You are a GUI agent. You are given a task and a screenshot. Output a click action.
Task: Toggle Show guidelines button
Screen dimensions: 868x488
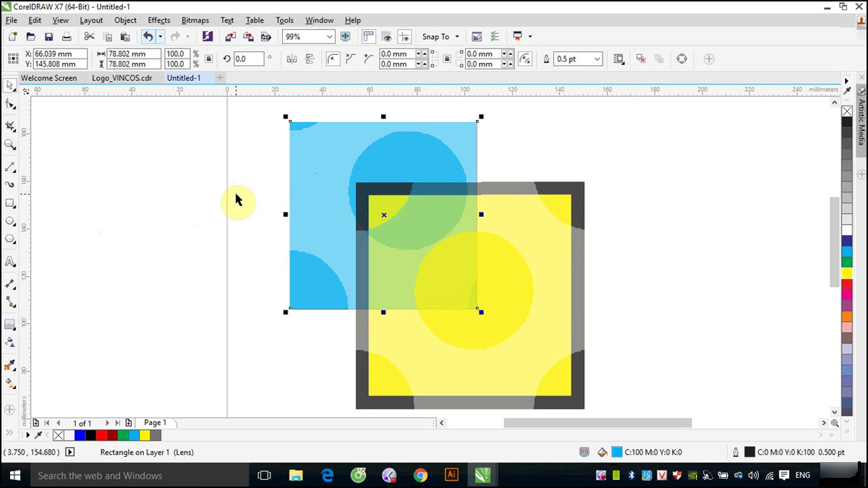[404, 36]
